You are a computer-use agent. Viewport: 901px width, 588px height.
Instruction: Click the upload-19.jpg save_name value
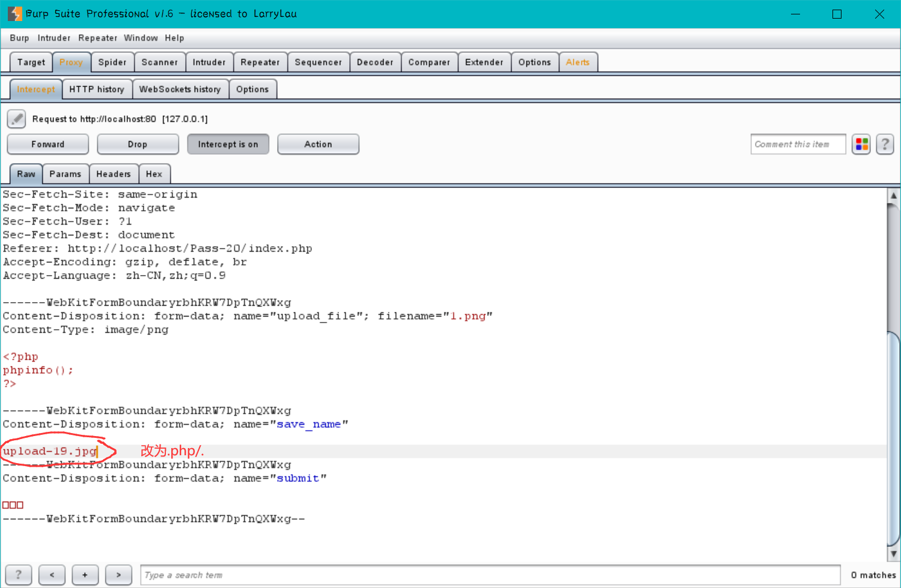(50, 451)
